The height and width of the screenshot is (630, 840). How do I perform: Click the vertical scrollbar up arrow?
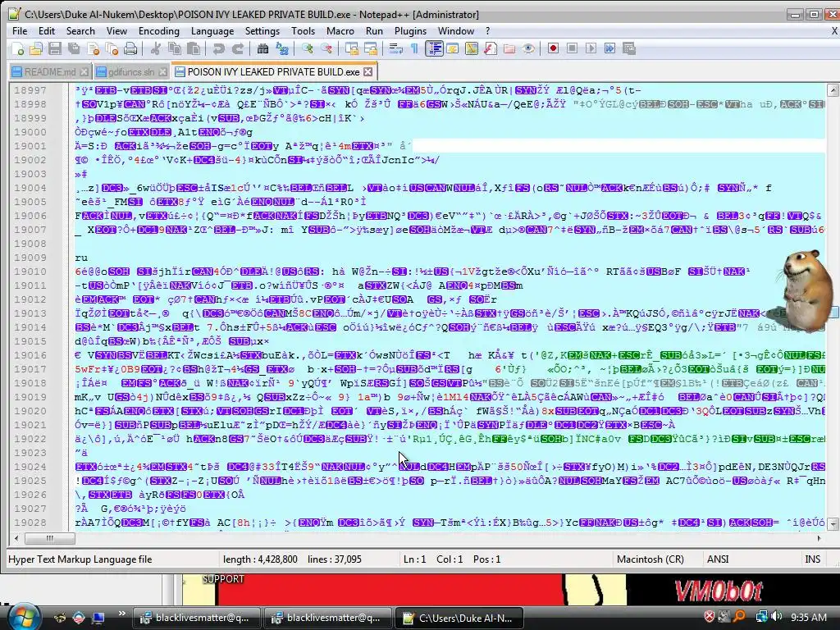(833, 90)
